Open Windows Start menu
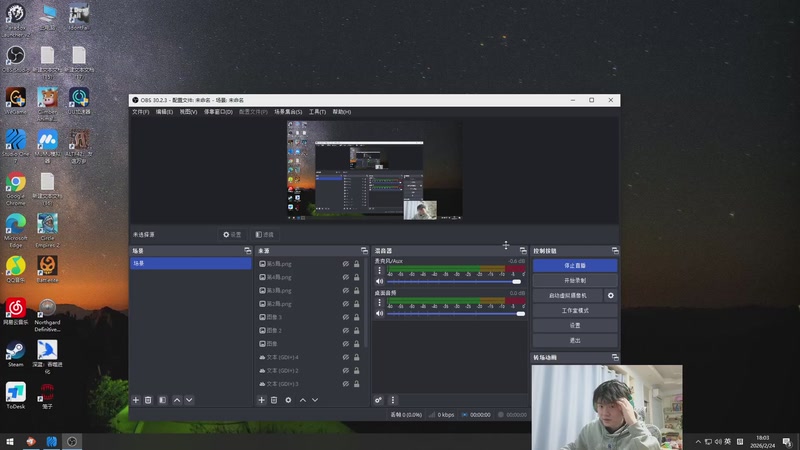 click(x=10, y=442)
